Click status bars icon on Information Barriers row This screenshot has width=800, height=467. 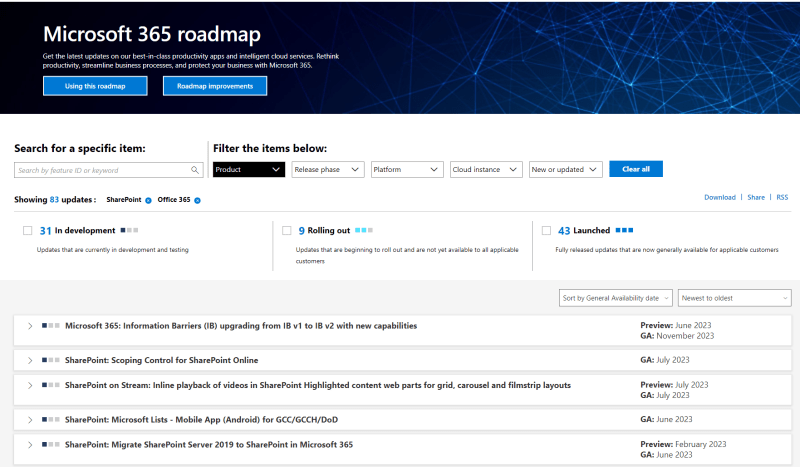[51, 325]
